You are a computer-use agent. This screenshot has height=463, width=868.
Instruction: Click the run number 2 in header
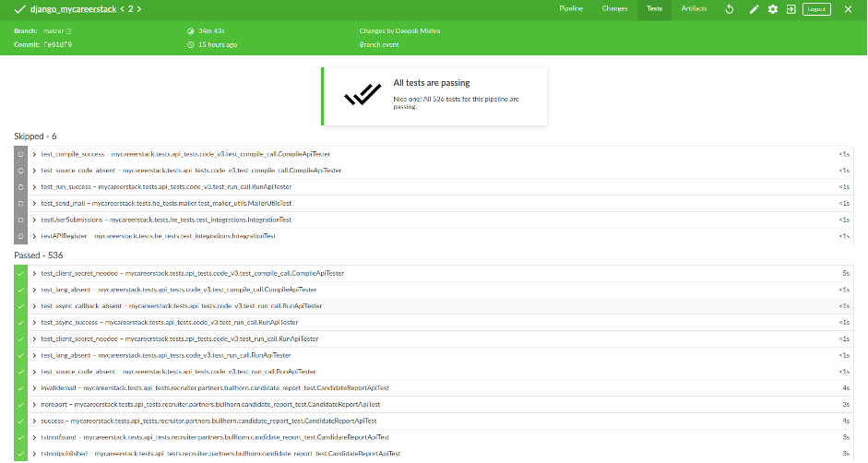(x=131, y=9)
